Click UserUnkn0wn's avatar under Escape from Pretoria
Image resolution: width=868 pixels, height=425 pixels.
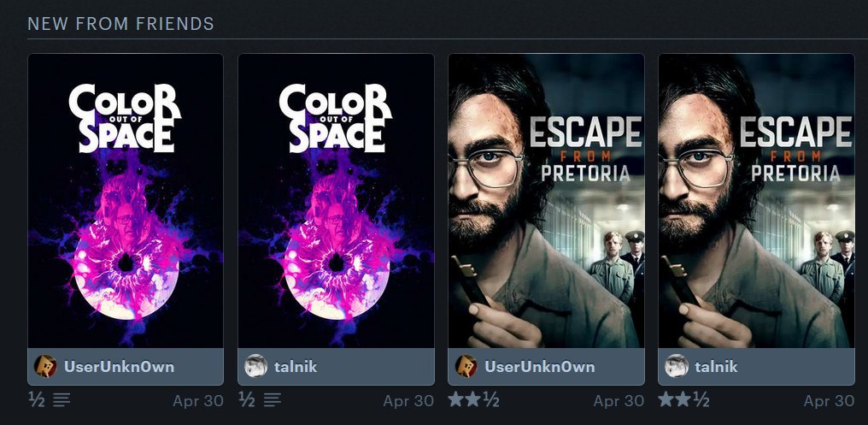click(466, 366)
